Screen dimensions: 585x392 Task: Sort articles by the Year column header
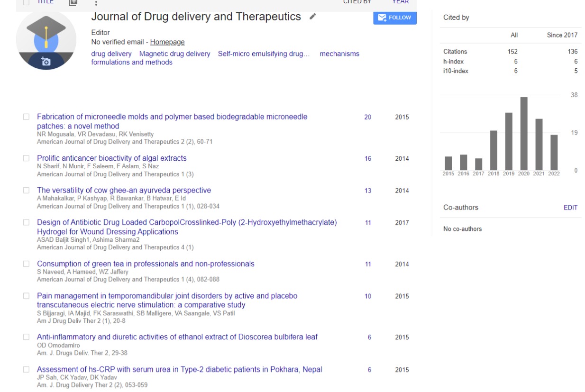400,2
